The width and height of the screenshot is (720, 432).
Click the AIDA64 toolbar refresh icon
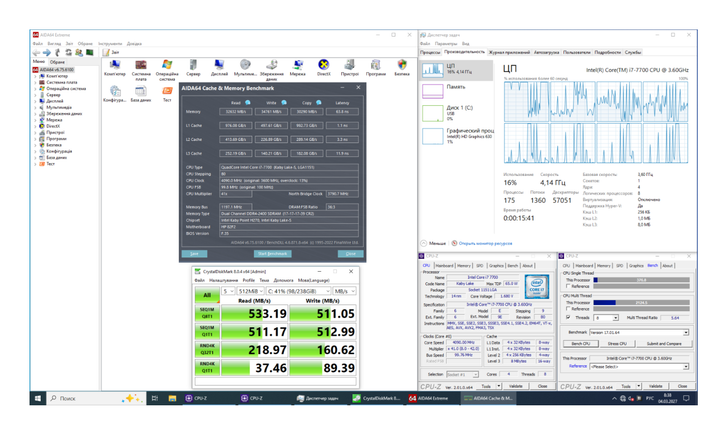pyautogui.click(x=68, y=52)
